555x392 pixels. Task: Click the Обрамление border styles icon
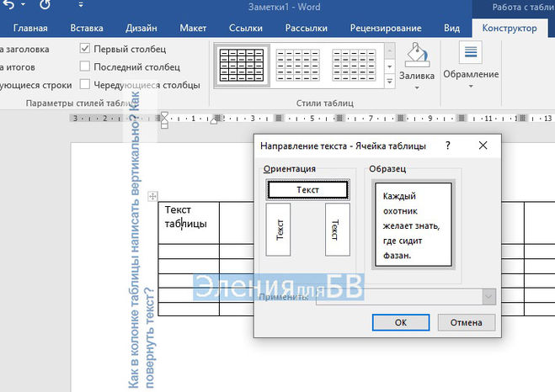click(x=471, y=52)
